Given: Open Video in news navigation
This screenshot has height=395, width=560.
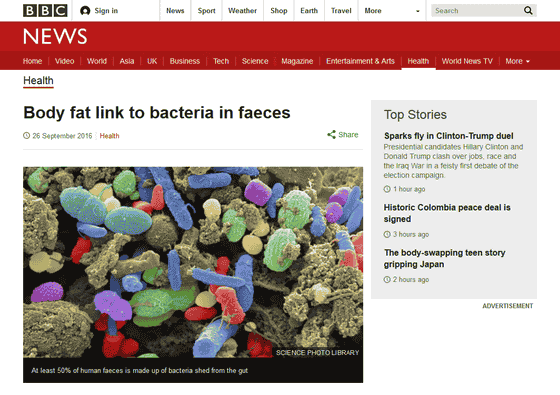Looking at the screenshot, I should coord(65,61).
